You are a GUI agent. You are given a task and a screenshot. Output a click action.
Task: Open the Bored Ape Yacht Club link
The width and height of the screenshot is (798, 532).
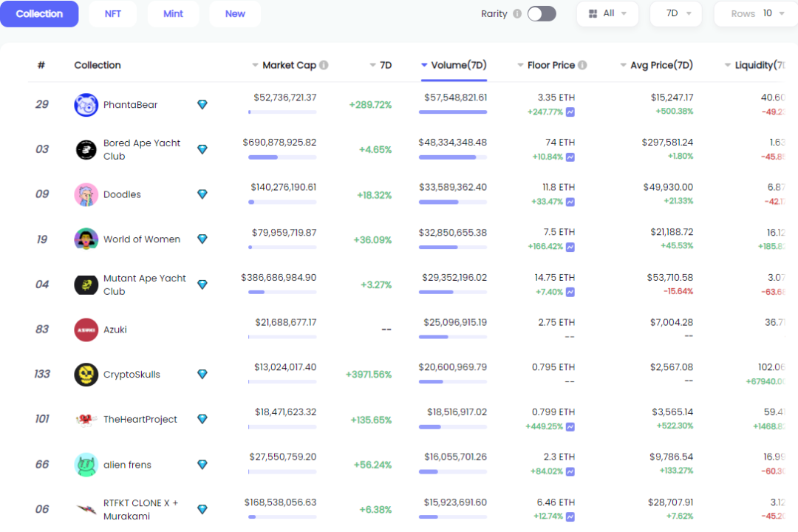(141, 150)
